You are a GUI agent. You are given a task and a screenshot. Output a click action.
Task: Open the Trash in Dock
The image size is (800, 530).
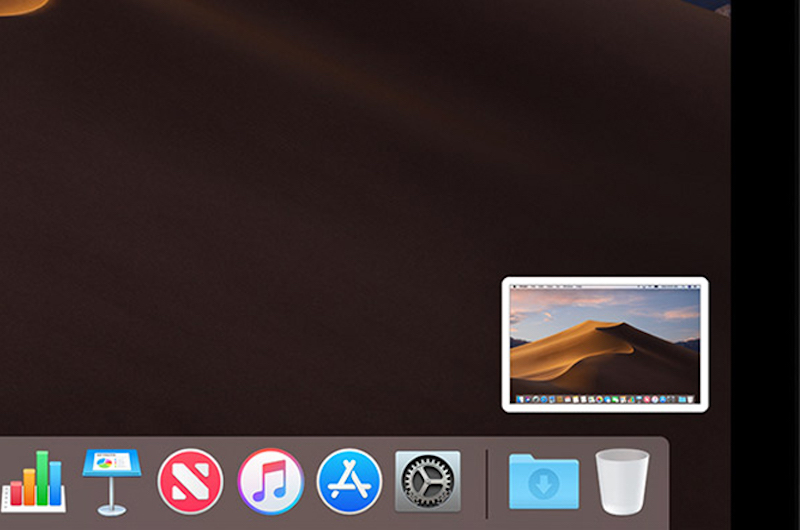point(622,482)
